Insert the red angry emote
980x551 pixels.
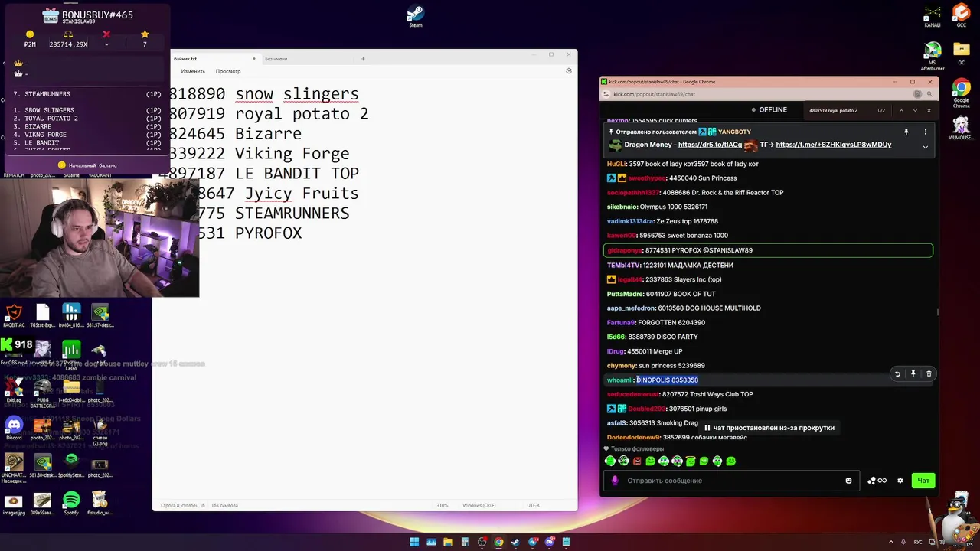click(637, 461)
